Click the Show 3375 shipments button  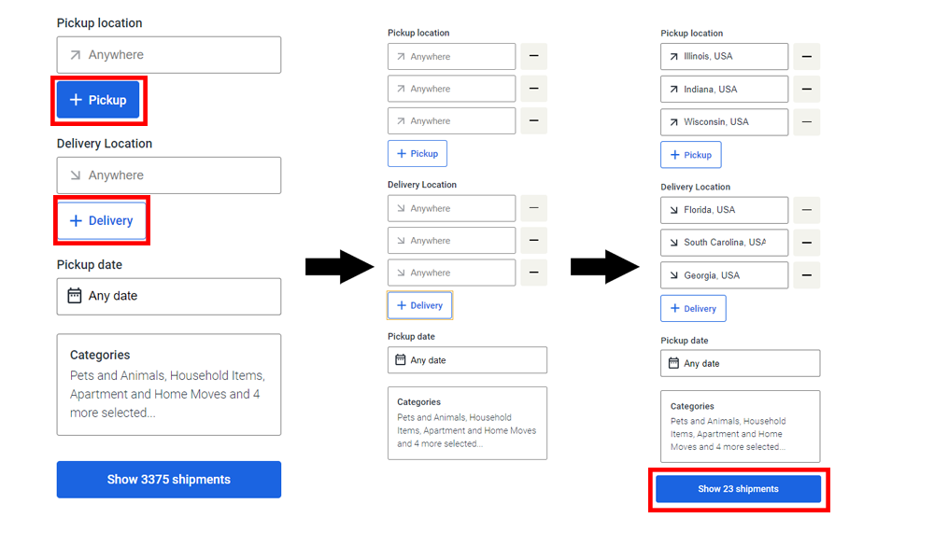coord(168,479)
